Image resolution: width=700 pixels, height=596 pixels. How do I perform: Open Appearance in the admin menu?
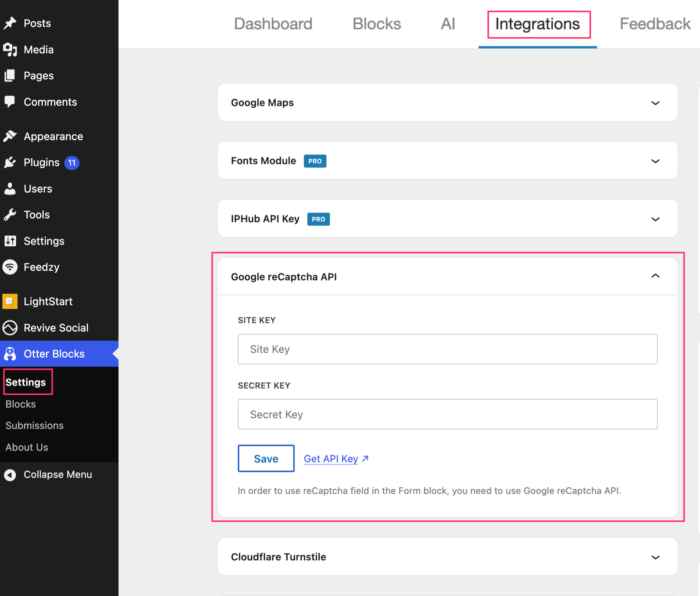coord(54,136)
